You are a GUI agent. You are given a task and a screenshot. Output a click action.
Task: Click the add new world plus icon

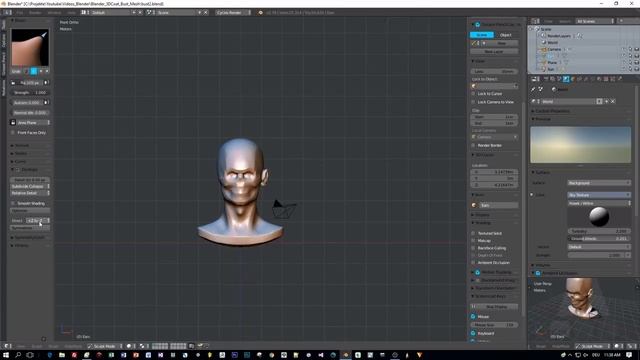click(x=607, y=101)
